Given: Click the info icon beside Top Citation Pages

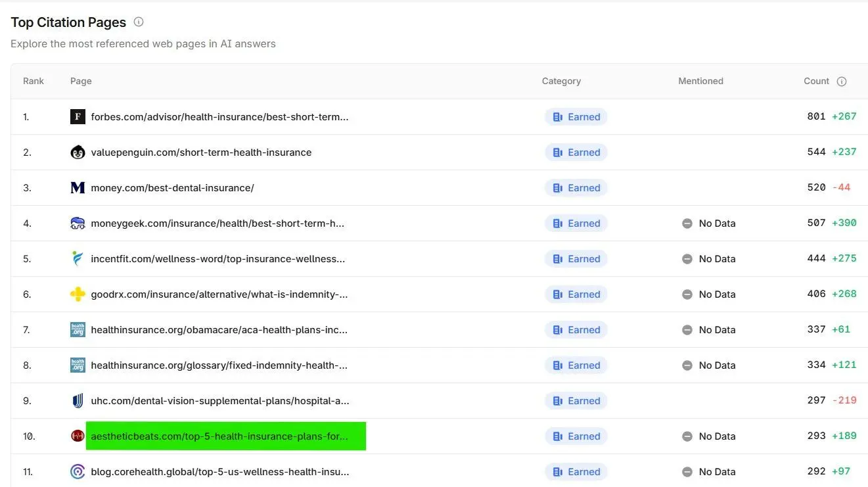Looking at the screenshot, I should [x=139, y=22].
